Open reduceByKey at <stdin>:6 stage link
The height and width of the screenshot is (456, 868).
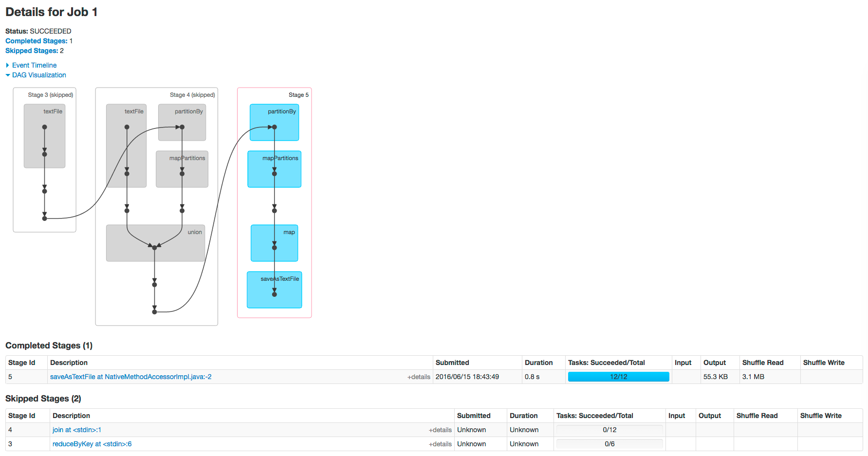pyautogui.click(x=92, y=444)
